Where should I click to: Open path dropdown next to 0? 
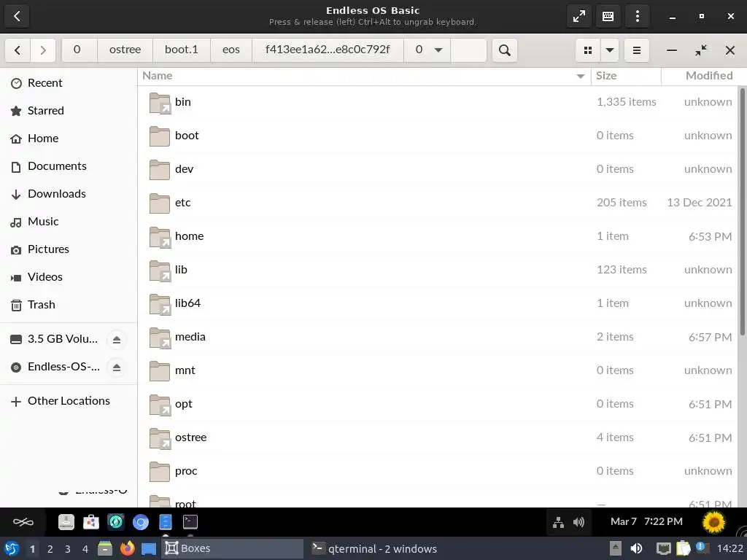(x=438, y=50)
